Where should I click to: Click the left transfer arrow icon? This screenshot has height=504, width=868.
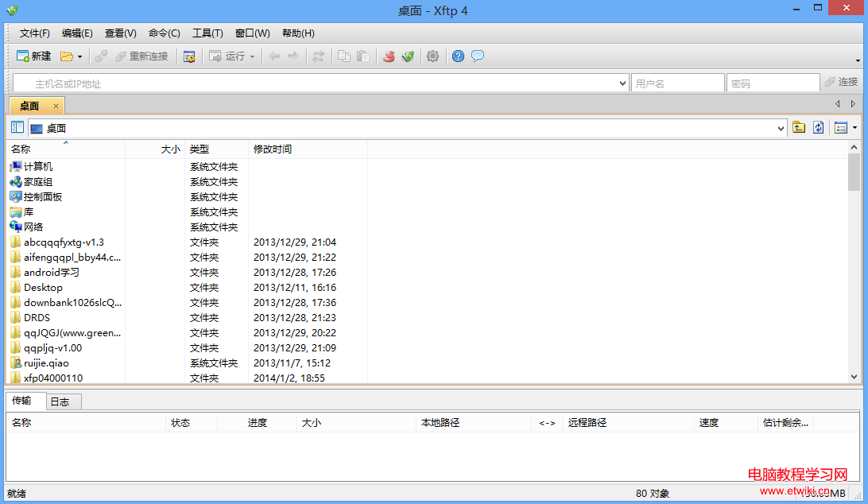[x=274, y=56]
